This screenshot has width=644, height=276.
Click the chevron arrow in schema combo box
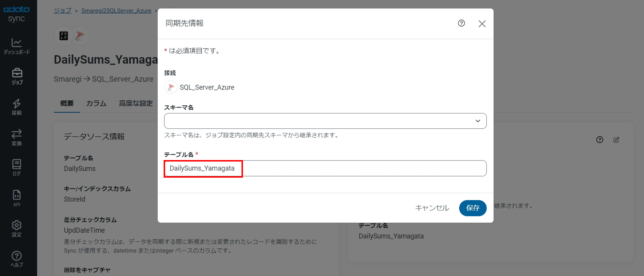478,121
